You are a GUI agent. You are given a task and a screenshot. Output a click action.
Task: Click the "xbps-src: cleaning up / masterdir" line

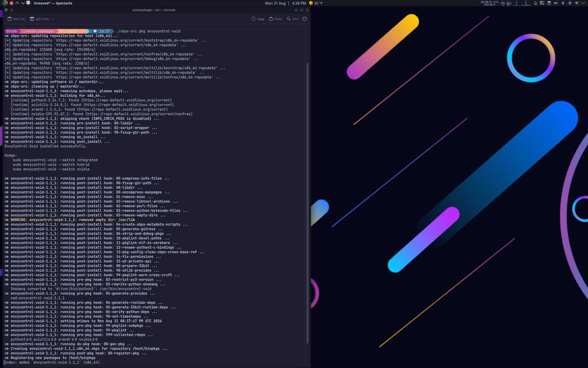click(45, 86)
